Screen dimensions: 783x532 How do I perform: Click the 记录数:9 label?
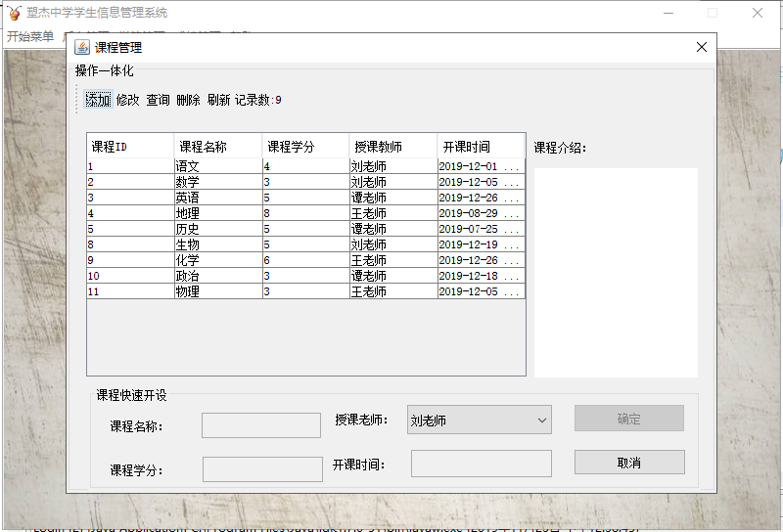pyautogui.click(x=258, y=100)
